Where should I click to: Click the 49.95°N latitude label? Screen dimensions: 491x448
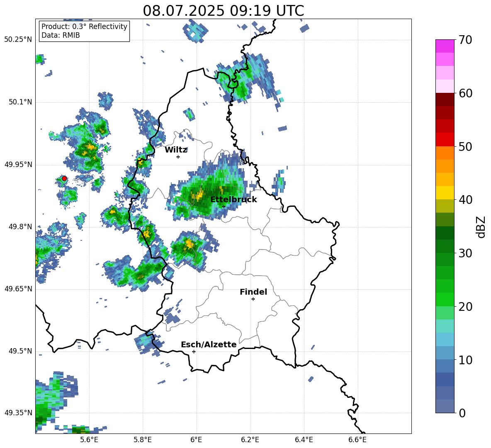(18, 165)
